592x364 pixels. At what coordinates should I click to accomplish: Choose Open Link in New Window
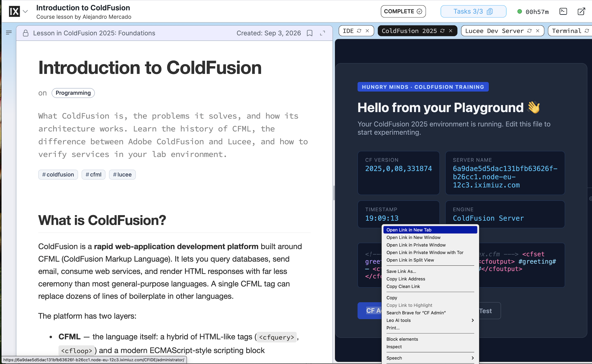tap(430, 237)
